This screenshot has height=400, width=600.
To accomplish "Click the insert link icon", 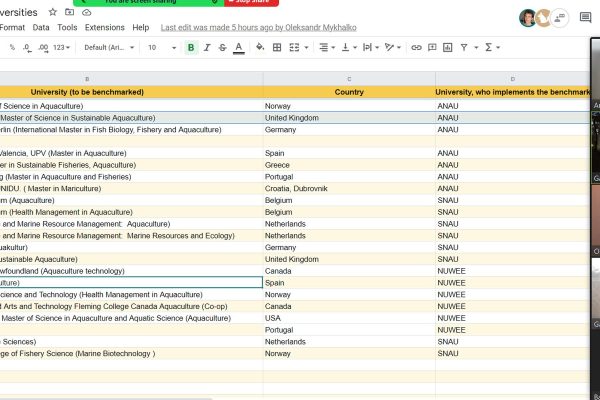I will coord(416,47).
